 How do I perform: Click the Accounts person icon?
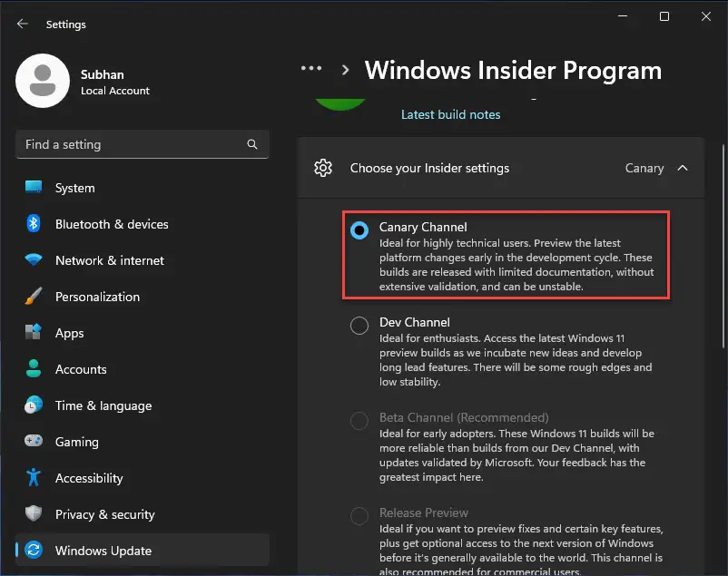pos(34,368)
